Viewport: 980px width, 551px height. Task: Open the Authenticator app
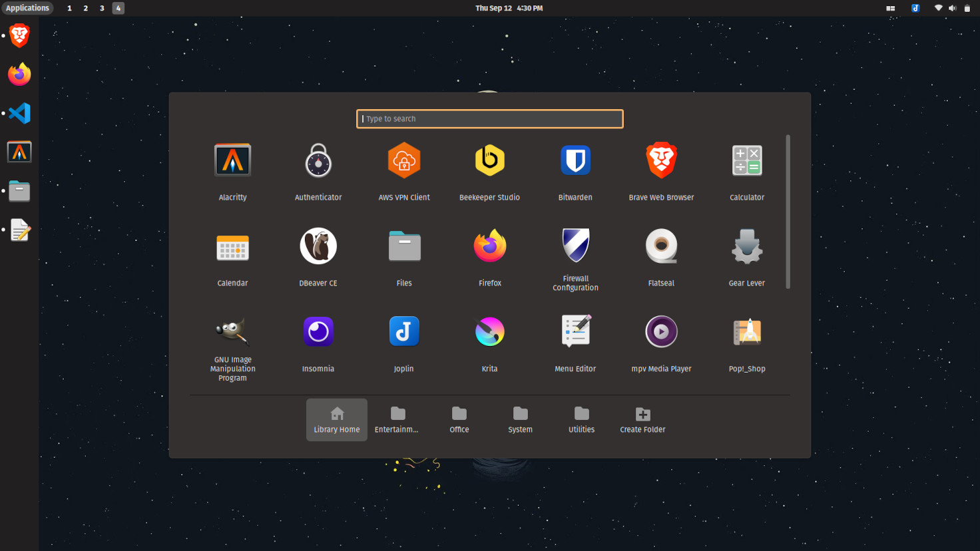coord(318,160)
